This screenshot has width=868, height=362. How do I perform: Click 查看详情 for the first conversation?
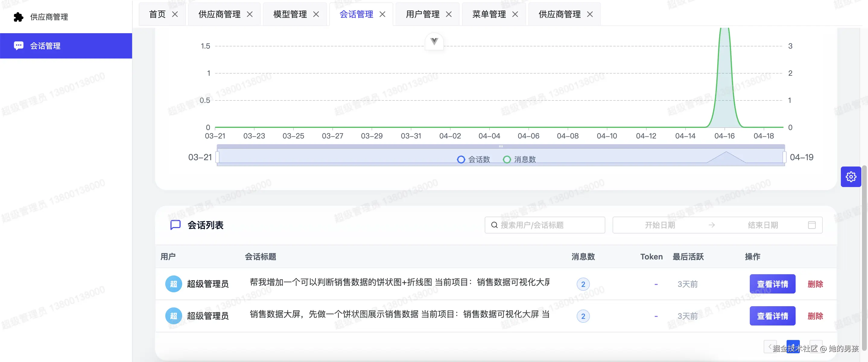point(772,284)
